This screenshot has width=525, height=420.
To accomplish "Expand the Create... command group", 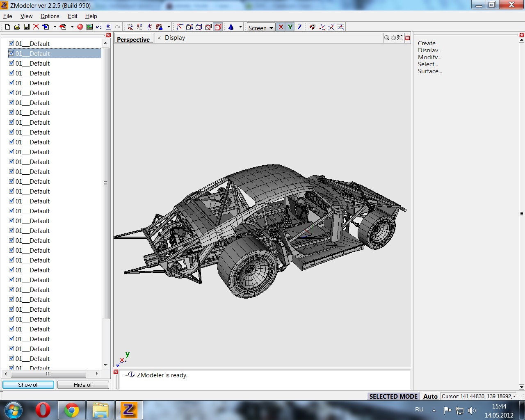I will point(428,43).
